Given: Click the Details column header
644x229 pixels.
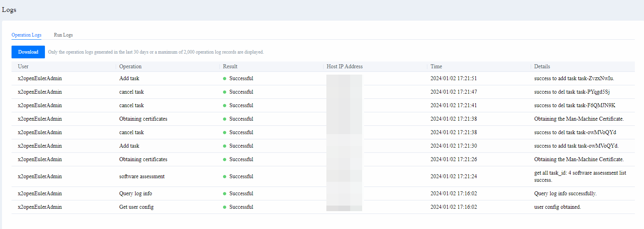Looking at the screenshot, I should click(542, 67).
